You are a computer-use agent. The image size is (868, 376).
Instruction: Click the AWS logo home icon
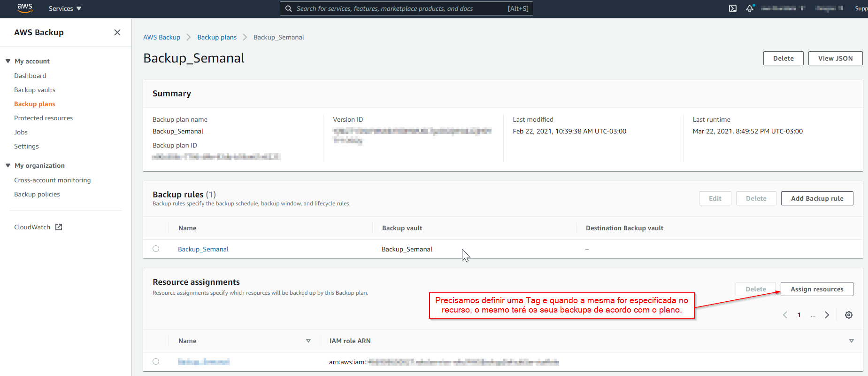(24, 8)
